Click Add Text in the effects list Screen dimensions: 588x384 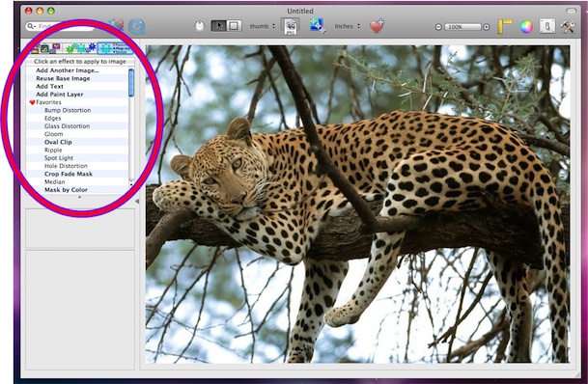click(x=49, y=86)
